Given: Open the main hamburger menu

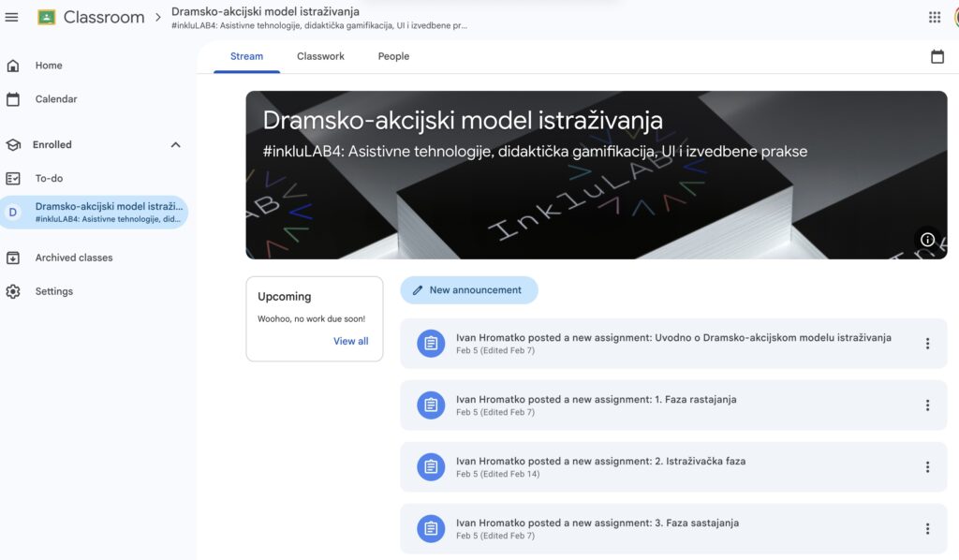Looking at the screenshot, I should click(12, 17).
